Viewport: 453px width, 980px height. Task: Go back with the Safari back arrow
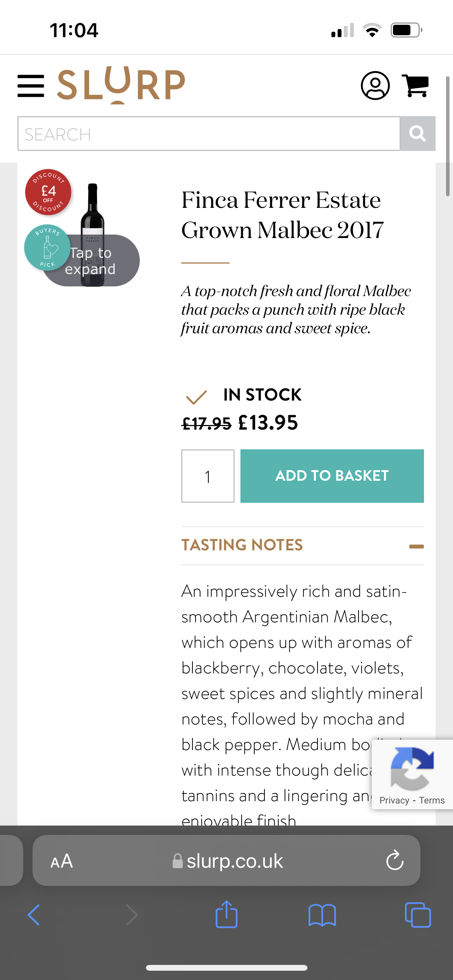click(x=34, y=915)
